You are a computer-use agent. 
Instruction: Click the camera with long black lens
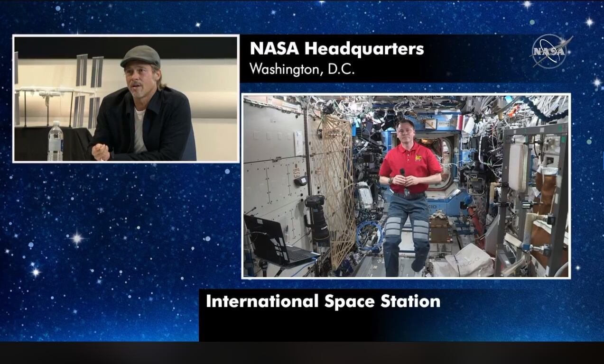[x=317, y=218]
